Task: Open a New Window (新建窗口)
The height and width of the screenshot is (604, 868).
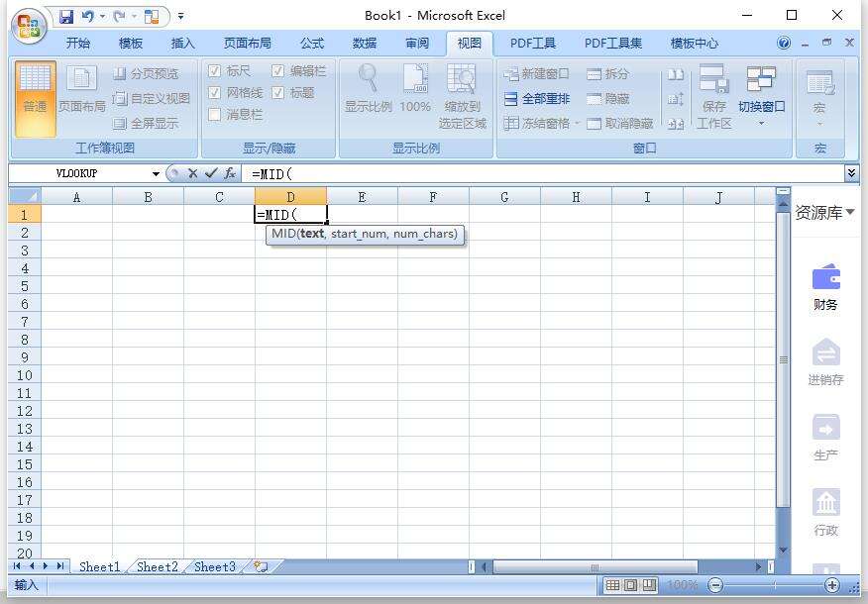Action: 536,73
